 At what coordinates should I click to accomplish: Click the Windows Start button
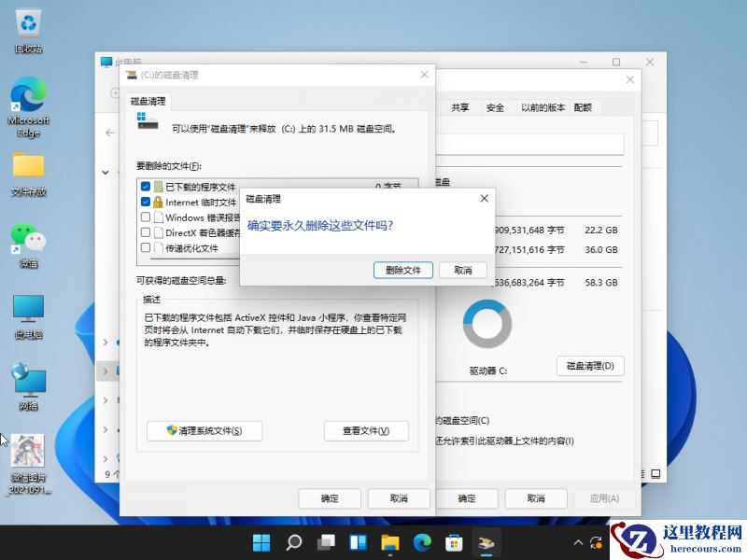(261, 541)
